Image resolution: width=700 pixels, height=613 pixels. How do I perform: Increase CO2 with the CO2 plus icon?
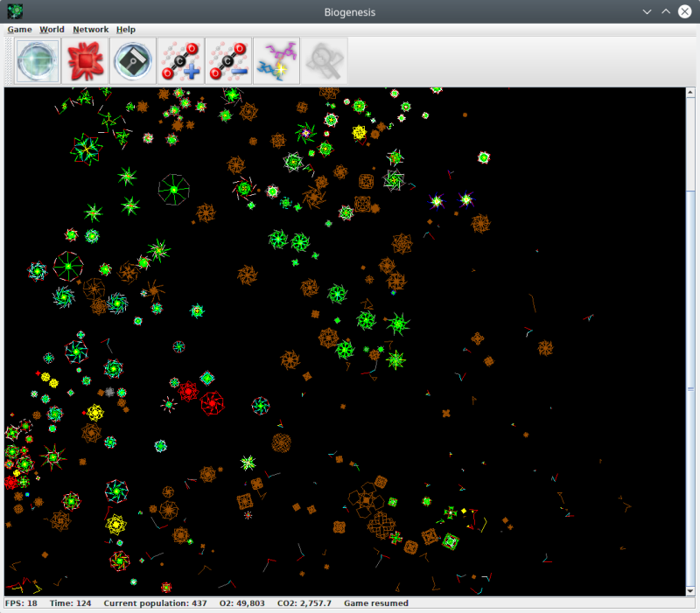coord(179,59)
